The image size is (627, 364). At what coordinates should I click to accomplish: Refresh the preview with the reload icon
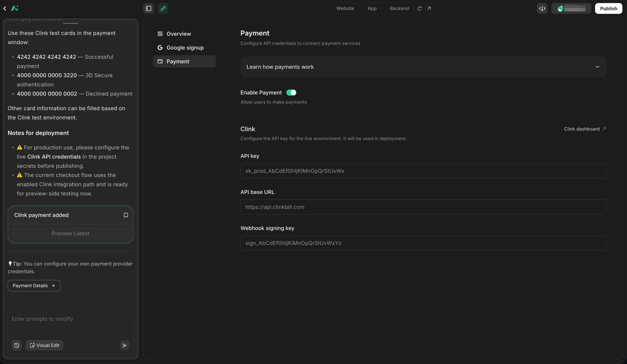tap(419, 8)
